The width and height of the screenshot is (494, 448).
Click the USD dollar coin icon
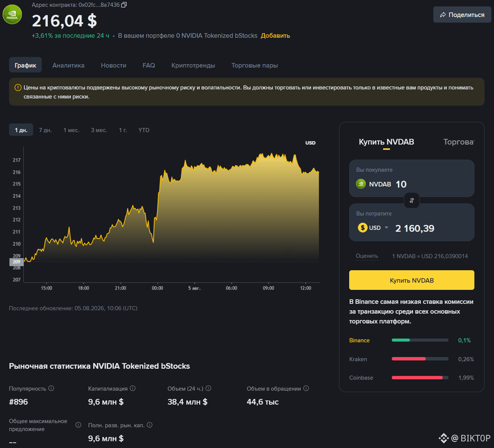pos(363,228)
